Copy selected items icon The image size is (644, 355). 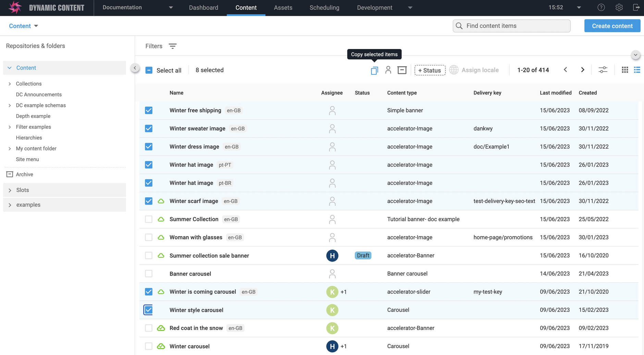[x=374, y=70]
